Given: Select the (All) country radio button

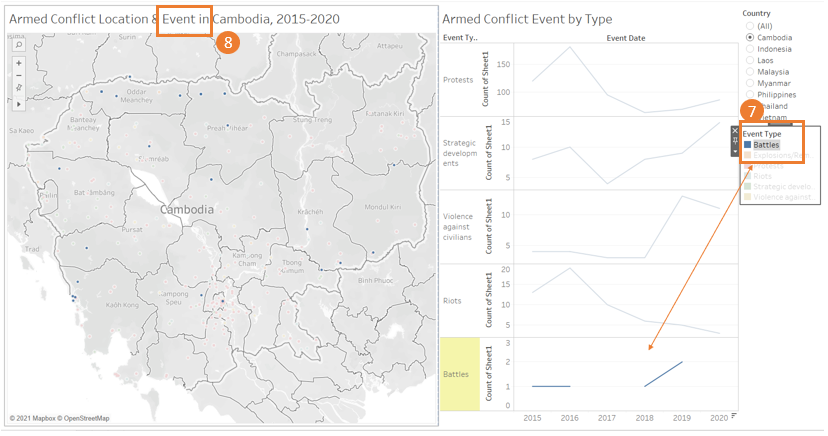Looking at the screenshot, I should tap(750, 25).
